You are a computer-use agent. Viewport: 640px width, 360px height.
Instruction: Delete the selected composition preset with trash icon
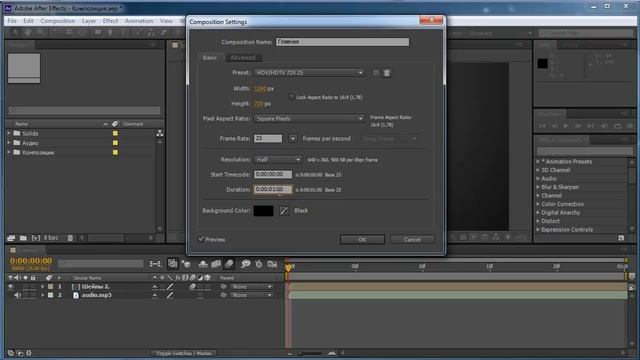(387, 73)
